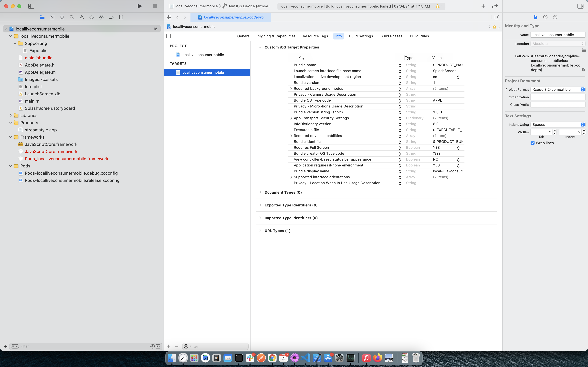Select the Issue navigator warning triangle
588x367 pixels.
click(82, 17)
